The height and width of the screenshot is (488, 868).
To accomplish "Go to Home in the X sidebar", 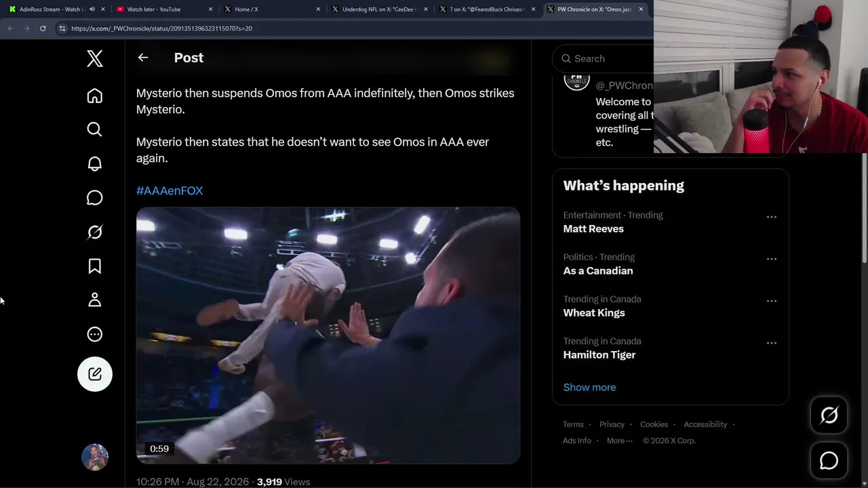I will point(95,96).
